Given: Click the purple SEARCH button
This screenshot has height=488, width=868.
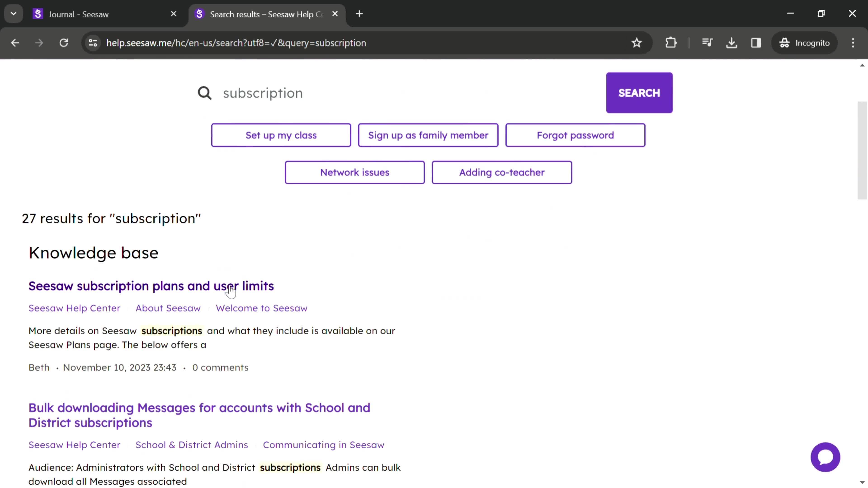Looking at the screenshot, I should 639,93.
